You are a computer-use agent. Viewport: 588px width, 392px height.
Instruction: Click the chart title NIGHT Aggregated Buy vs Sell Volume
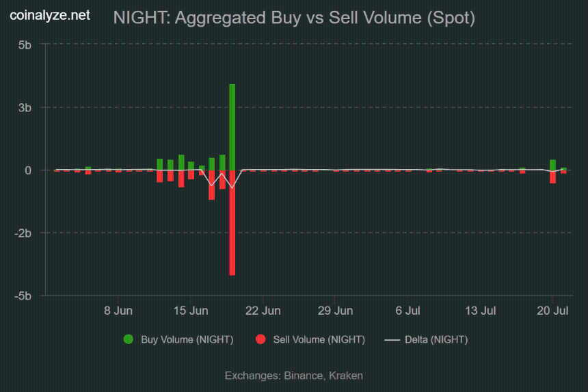coord(294,18)
